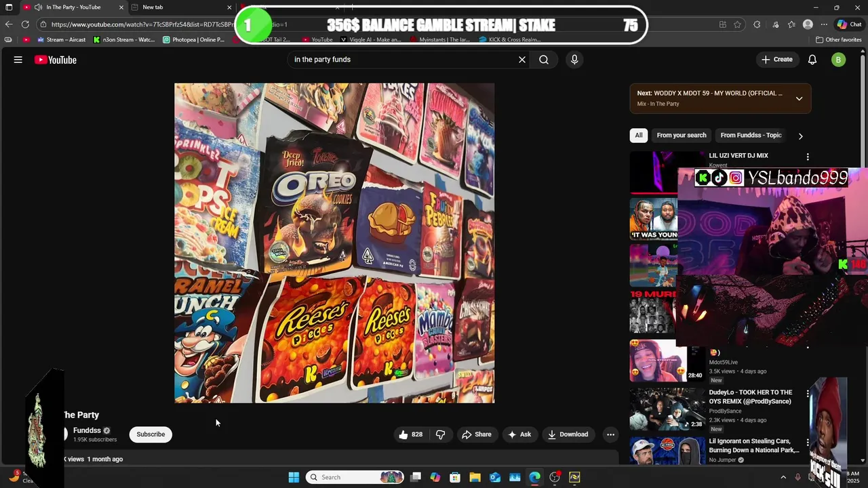Viewport: 868px width, 488px height.
Task: Close the In The Party - YouTube tab
Action: (x=121, y=7)
